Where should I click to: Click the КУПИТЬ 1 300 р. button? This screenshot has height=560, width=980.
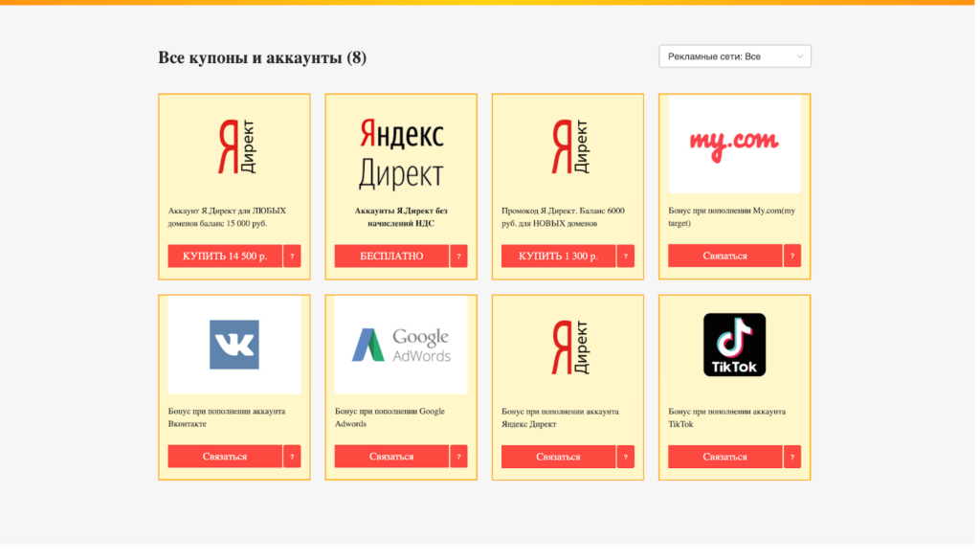[x=558, y=257]
